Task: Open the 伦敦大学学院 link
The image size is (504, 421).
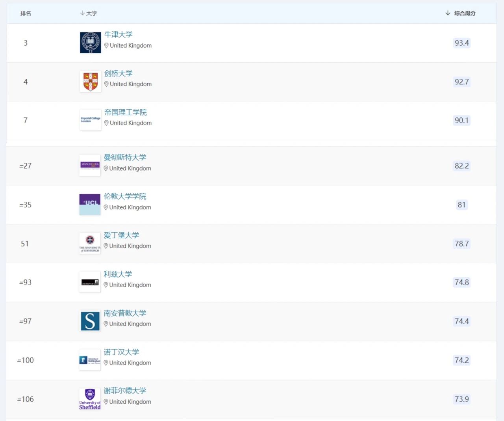Action: (125, 196)
